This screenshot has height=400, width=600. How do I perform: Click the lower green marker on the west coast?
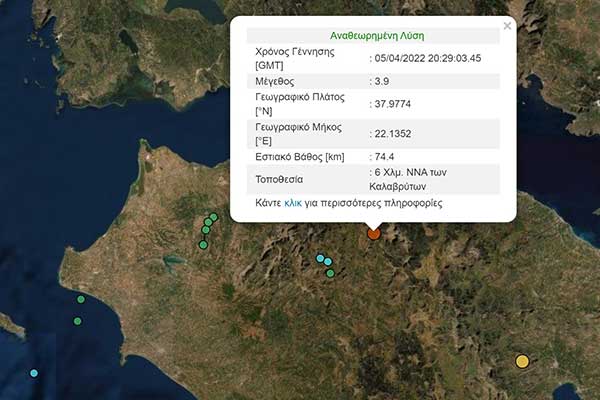pos(77,321)
